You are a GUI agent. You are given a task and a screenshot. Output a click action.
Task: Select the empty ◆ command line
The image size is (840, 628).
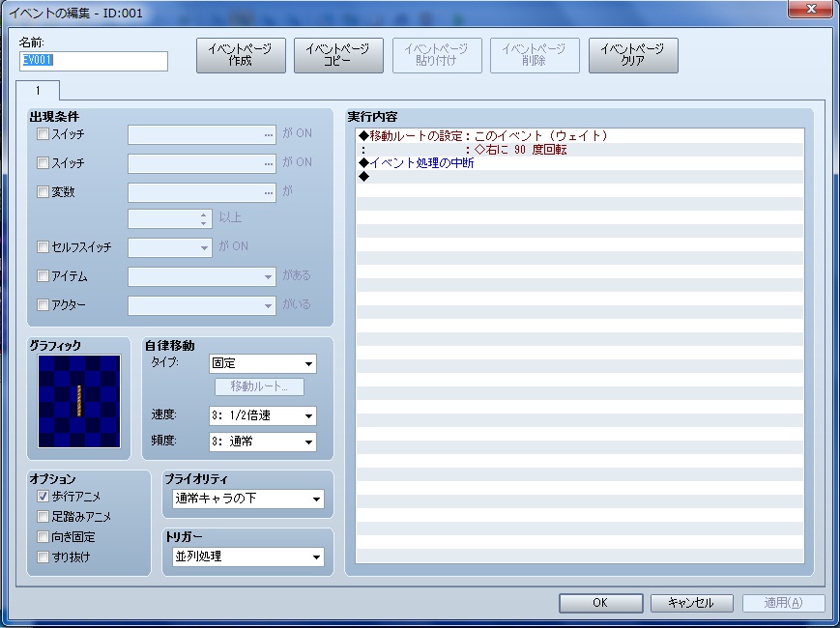pyautogui.click(x=580, y=177)
